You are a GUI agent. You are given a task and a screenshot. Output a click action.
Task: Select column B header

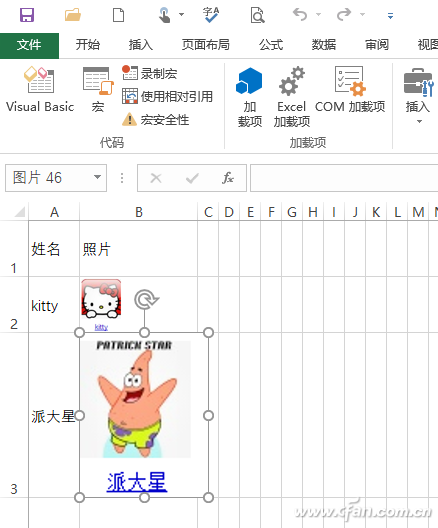point(139,212)
